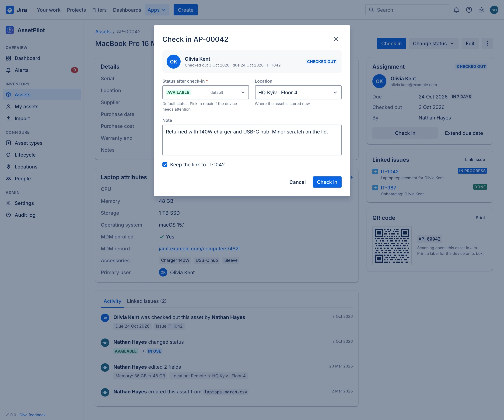This screenshot has width=504, height=420.
Task: Click Extend due date
Action: click(x=464, y=133)
